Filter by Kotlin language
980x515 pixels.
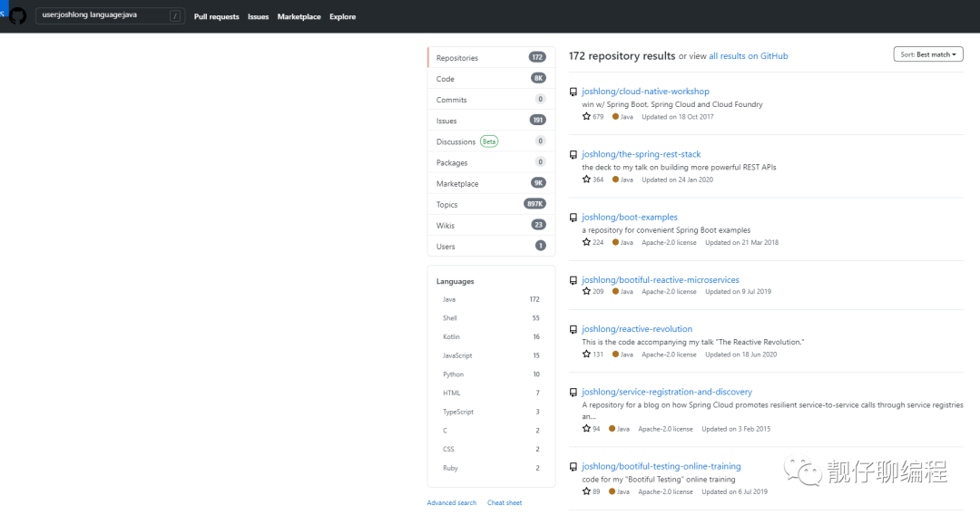[491, 337]
